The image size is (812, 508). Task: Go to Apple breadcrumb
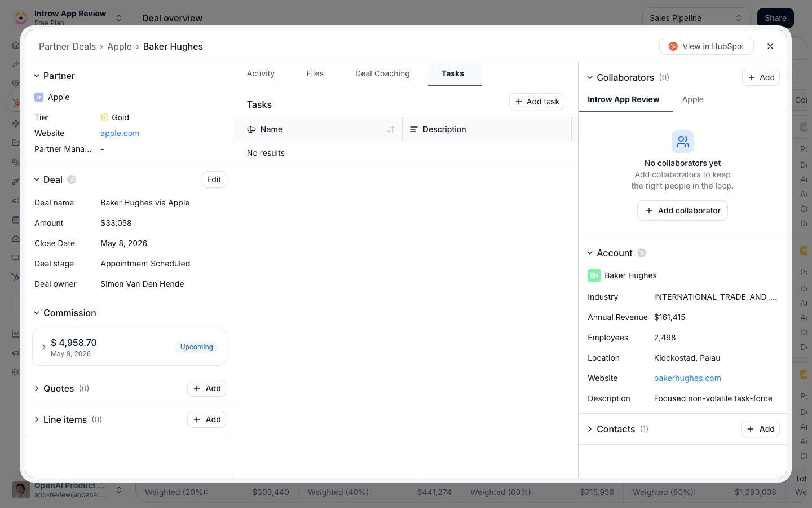point(120,46)
